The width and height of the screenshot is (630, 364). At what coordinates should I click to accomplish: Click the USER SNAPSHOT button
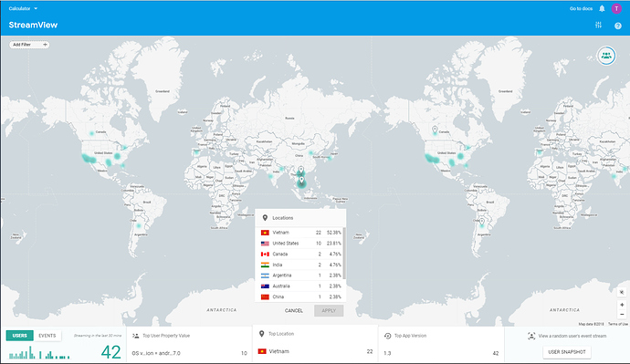point(567,352)
